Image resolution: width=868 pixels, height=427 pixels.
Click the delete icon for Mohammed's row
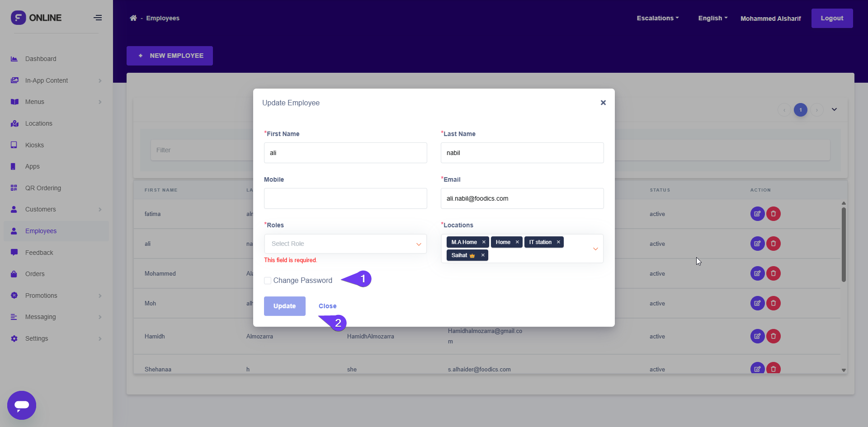pyautogui.click(x=773, y=273)
